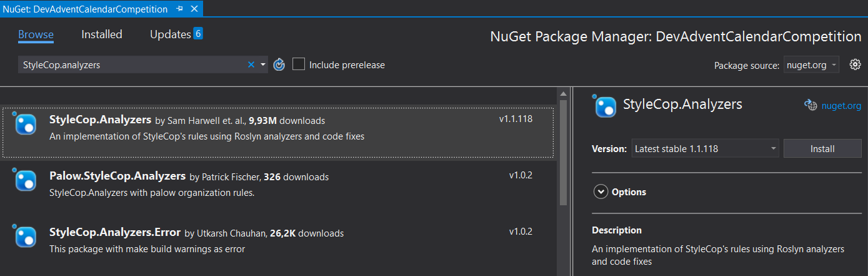Click the StyleCop.Analyzers.Error package icon
This screenshot has height=276, width=868.
click(26, 237)
